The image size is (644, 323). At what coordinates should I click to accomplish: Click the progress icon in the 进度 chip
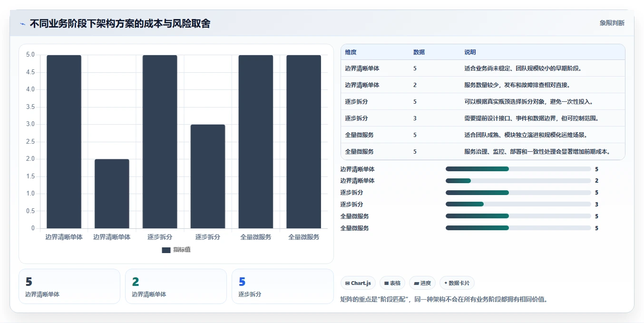pos(416,284)
